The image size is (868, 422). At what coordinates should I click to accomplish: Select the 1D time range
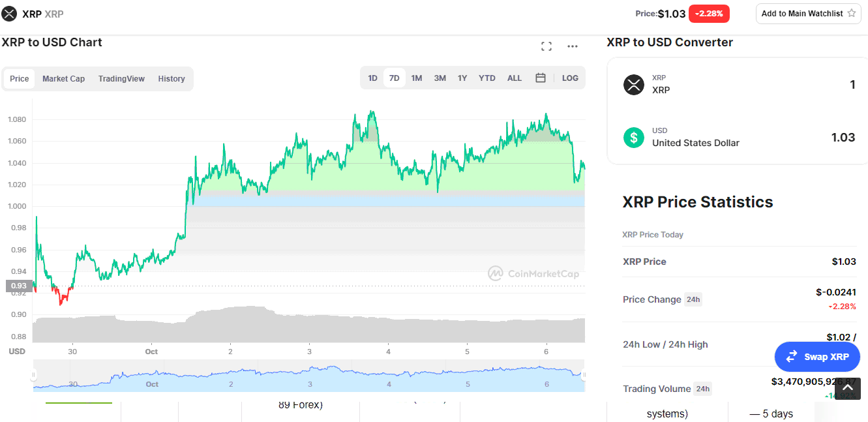click(372, 78)
